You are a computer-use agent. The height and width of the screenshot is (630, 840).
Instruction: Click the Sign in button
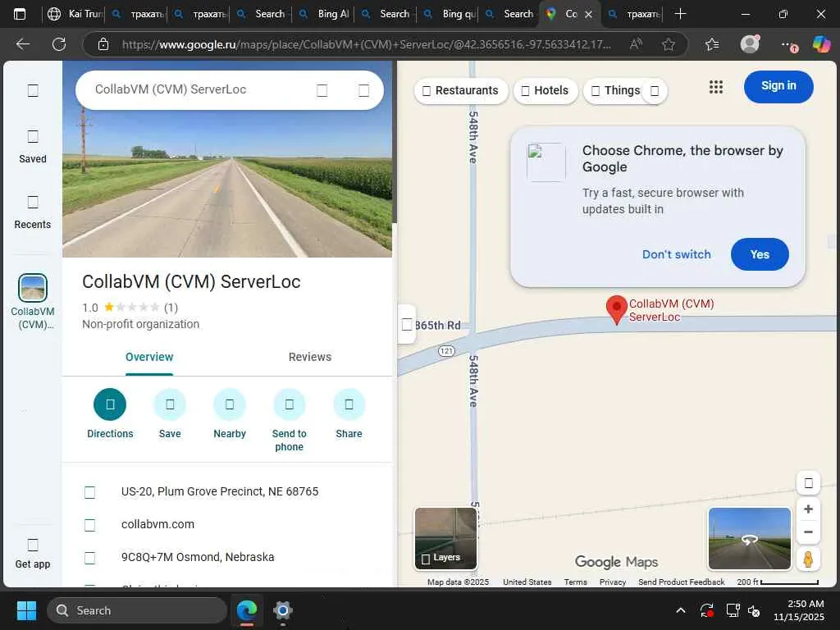pos(778,86)
